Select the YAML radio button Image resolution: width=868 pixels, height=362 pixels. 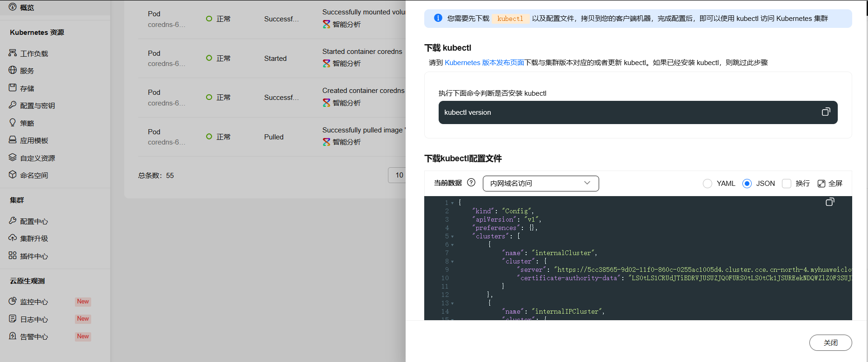[x=708, y=184]
